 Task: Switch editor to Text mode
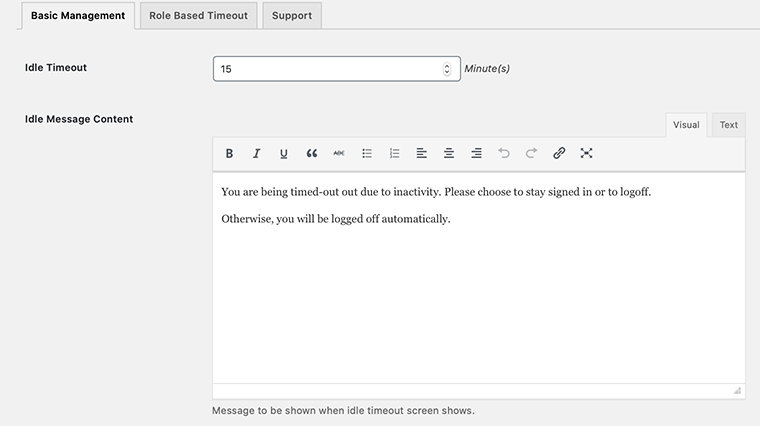click(728, 125)
